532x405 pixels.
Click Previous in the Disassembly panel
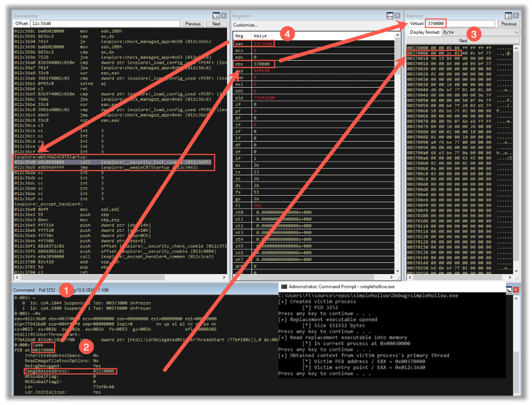[194, 23]
